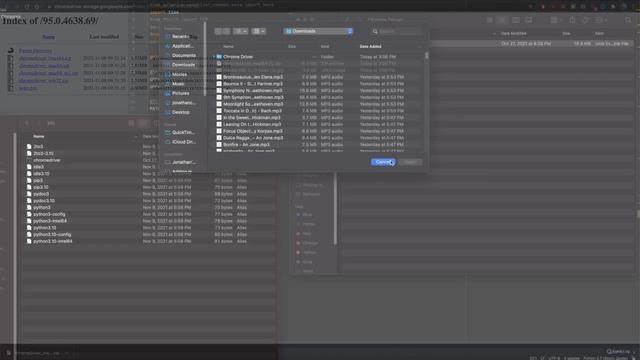Viewport: 640px width, 360px height.
Task: Go back using the file dialog back arrow
Action: pos(218,31)
